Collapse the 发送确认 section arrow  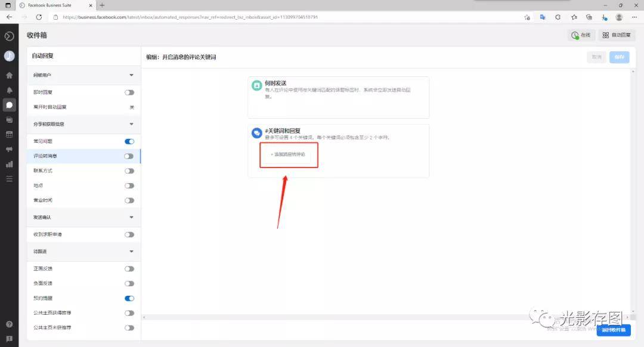coord(131,218)
